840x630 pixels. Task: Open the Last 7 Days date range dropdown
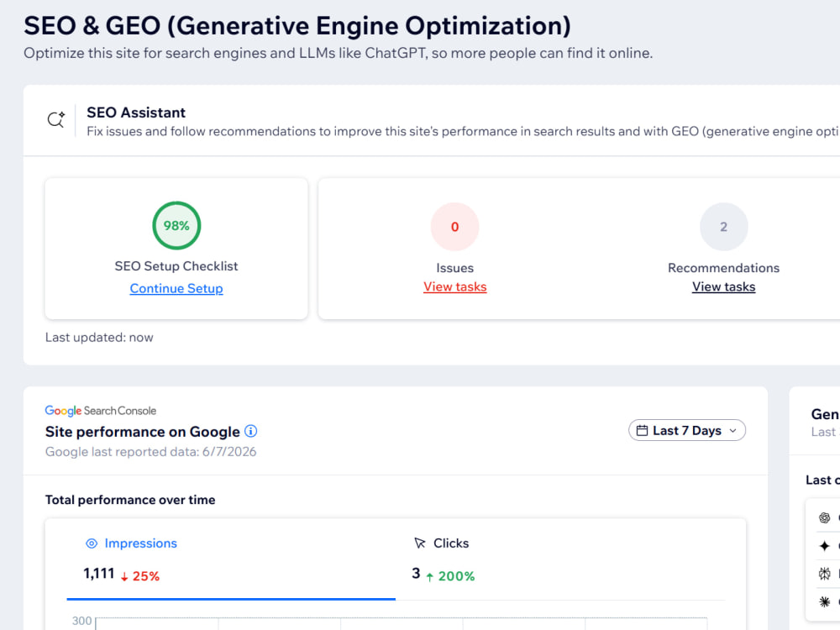click(687, 430)
